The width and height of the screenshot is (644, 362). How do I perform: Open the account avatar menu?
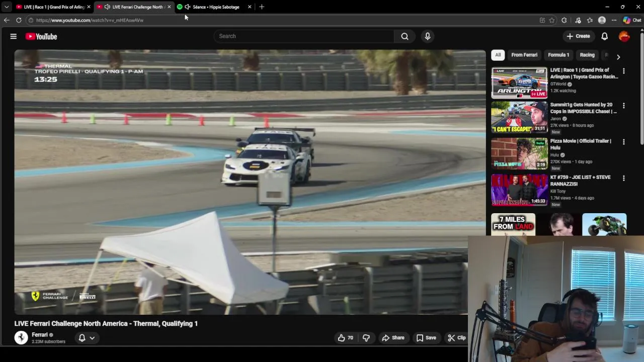624,36
